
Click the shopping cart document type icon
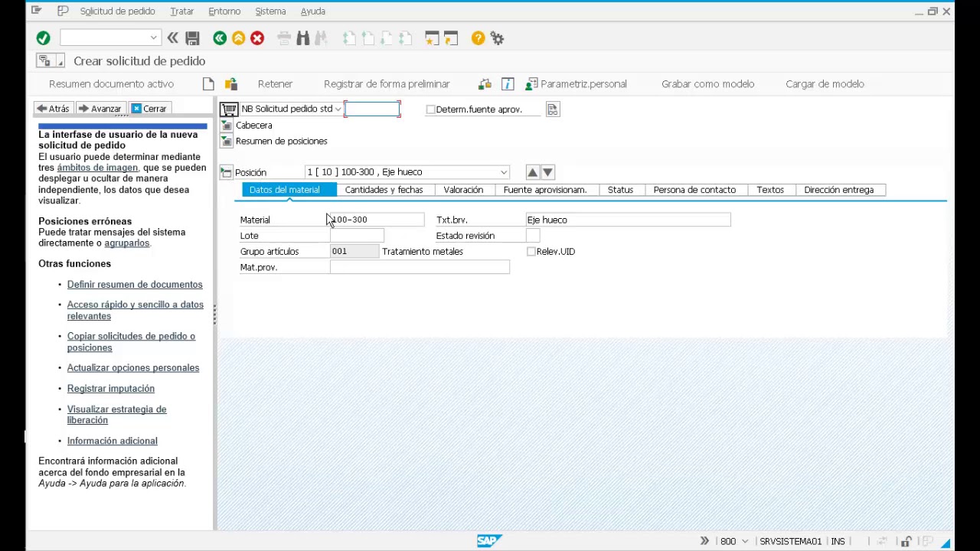(229, 109)
